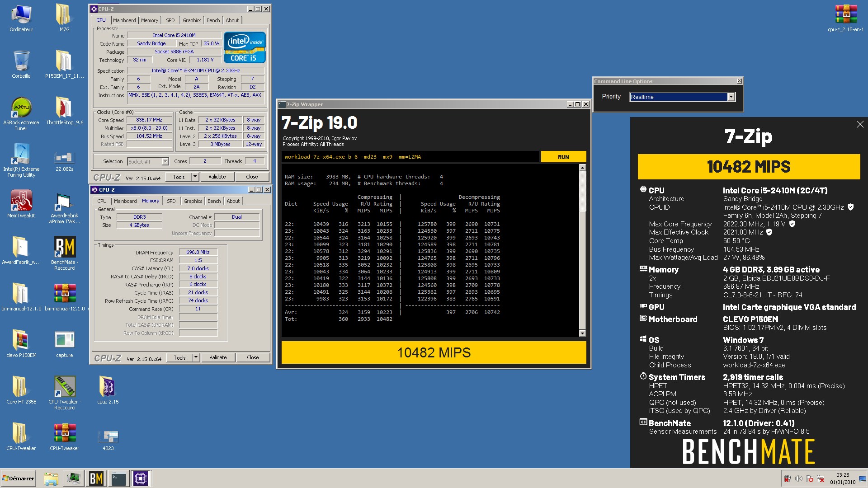
Task: Click Tools button in top CPU-Z window
Action: tap(179, 177)
